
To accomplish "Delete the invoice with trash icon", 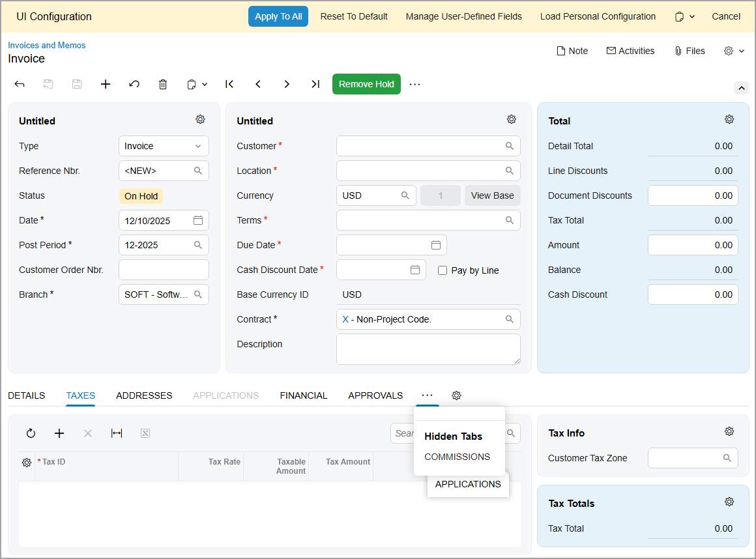I will pos(163,84).
